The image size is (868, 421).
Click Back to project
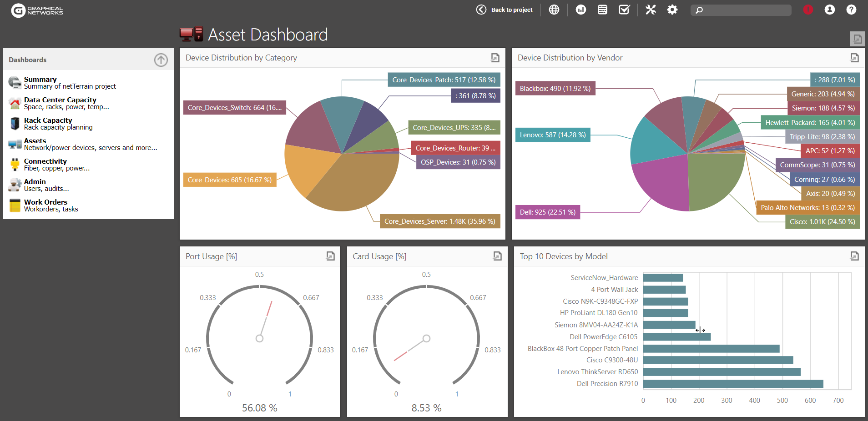pyautogui.click(x=505, y=10)
